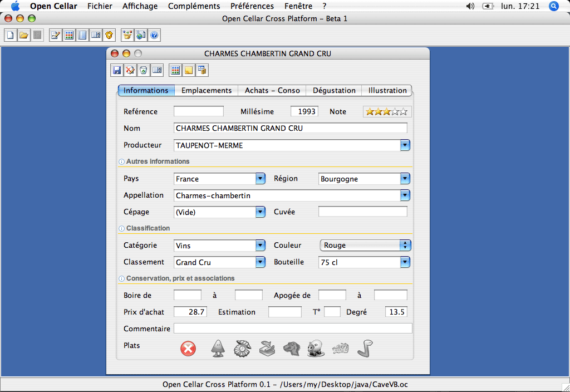Click the Apple menu icon
570x392 pixels.
[15, 6]
